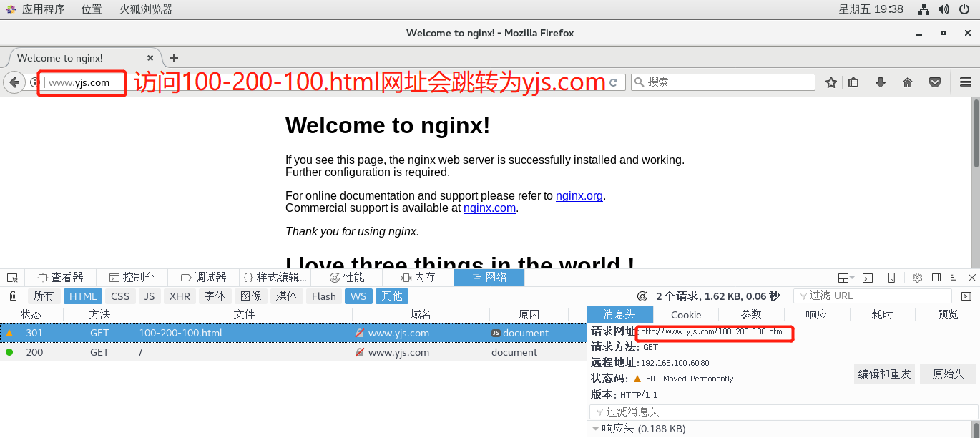Close the Welcome to nginx! tab

pos(150,58)
